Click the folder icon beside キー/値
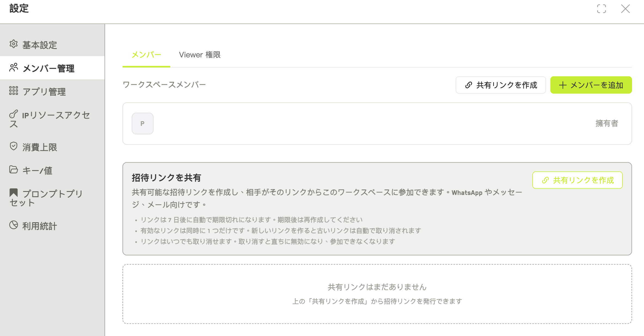 click(x=14, y=170)
